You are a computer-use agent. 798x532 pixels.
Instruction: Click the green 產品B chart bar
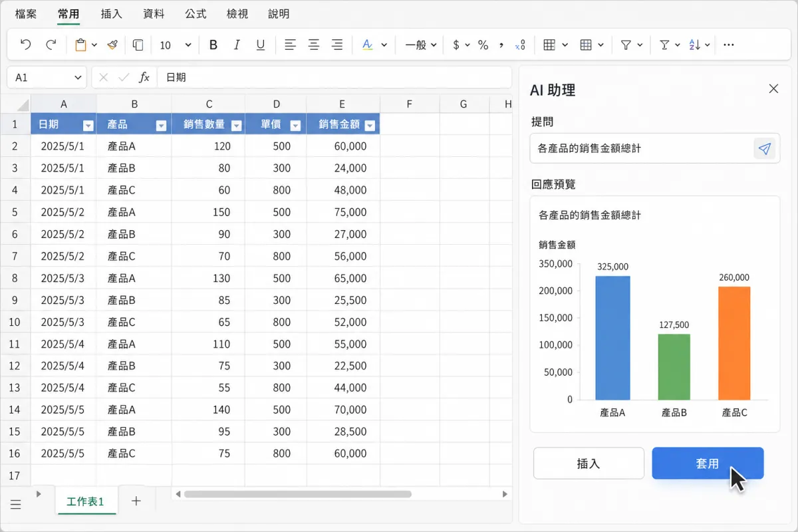(x=674, y=367)
